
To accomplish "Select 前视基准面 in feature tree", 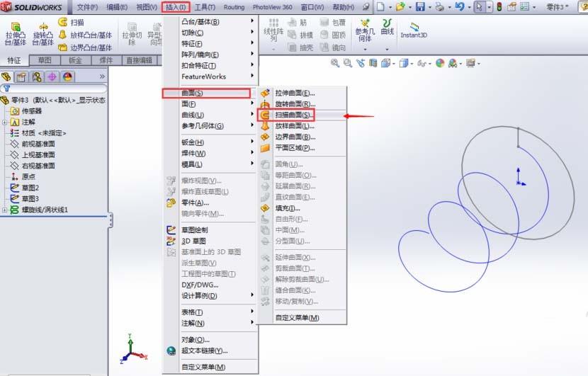I will [x=38, y=144].
